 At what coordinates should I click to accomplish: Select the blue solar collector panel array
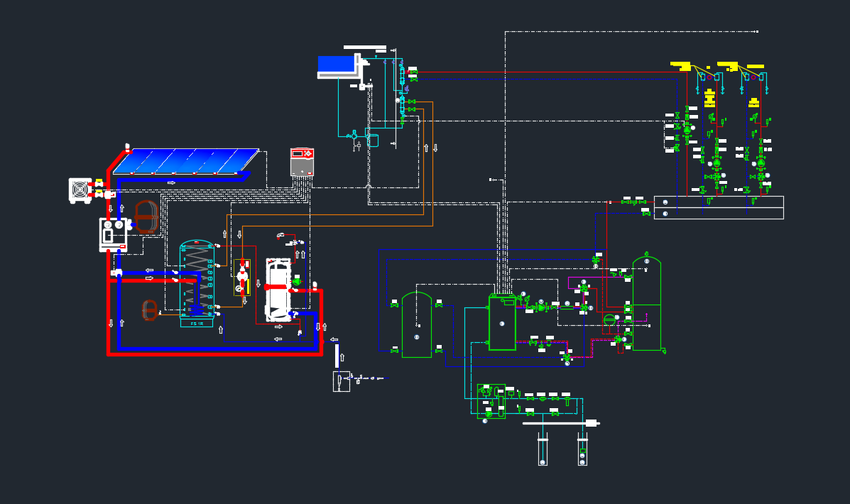click(x=185, y=161)
